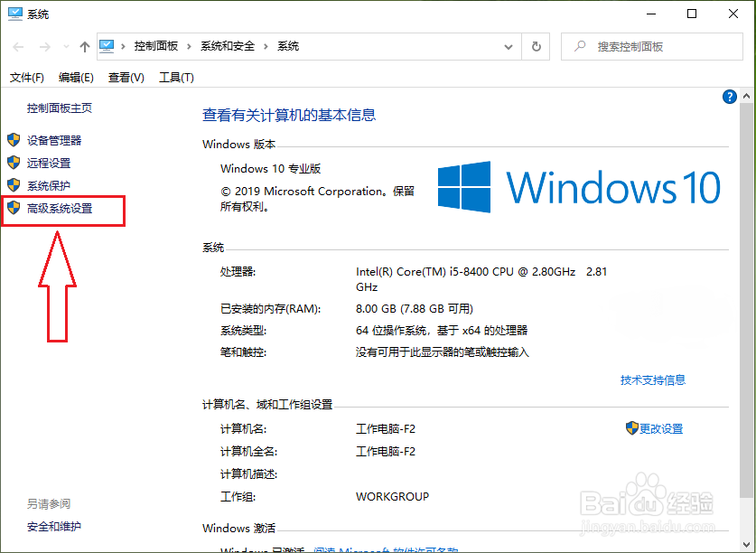Click the text Windows 10 专业版
Image resolution: width=756 pixels, height=553 pixels.
tap(270, 168)
